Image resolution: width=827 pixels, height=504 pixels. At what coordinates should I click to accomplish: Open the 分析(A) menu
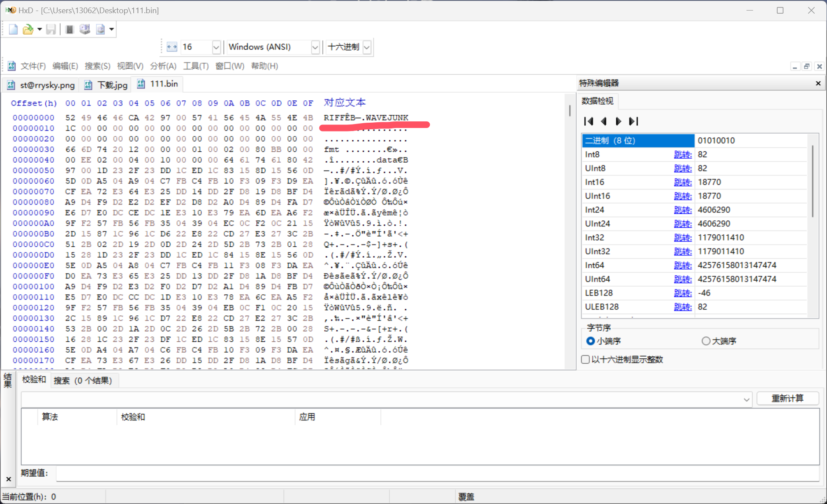click(163, 66)
